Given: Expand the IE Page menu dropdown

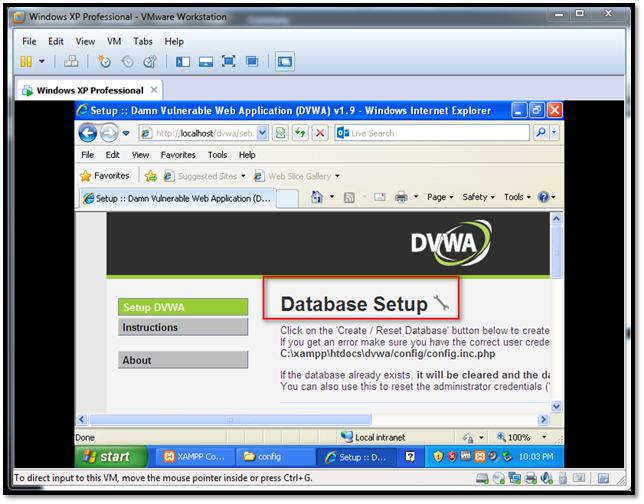Looking at the screenshot, I should click(x=440, y=197).
